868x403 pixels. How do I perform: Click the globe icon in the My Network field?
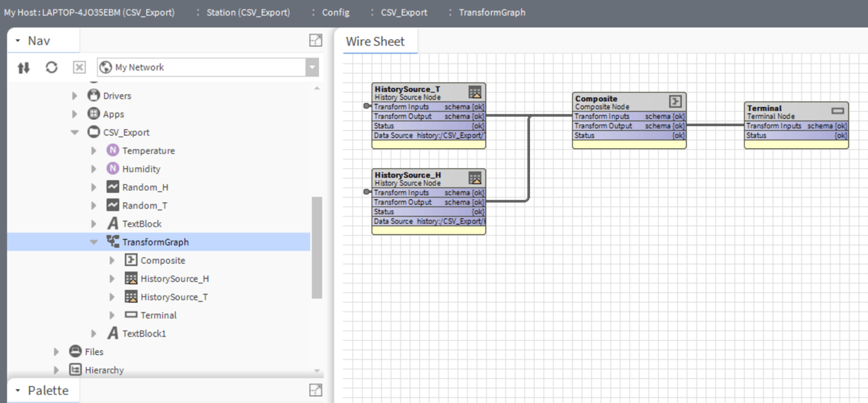pyautogui.click(x=106, y=66)
